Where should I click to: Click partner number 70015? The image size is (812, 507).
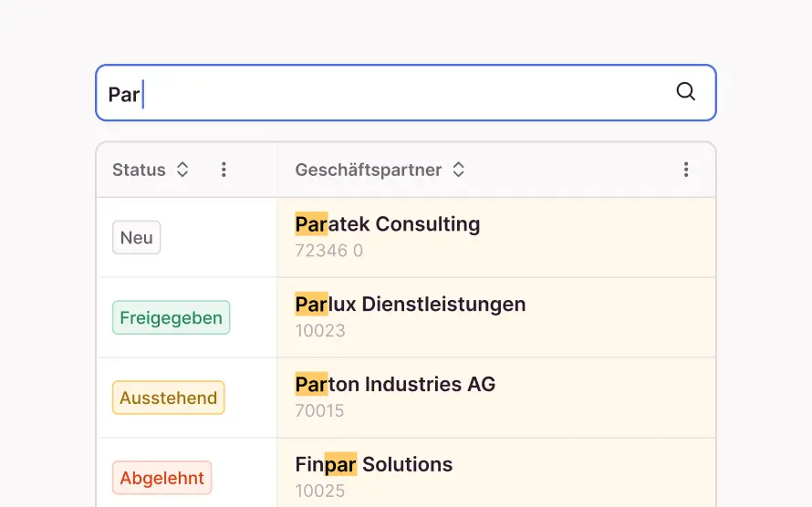click(x=319, y=411)
